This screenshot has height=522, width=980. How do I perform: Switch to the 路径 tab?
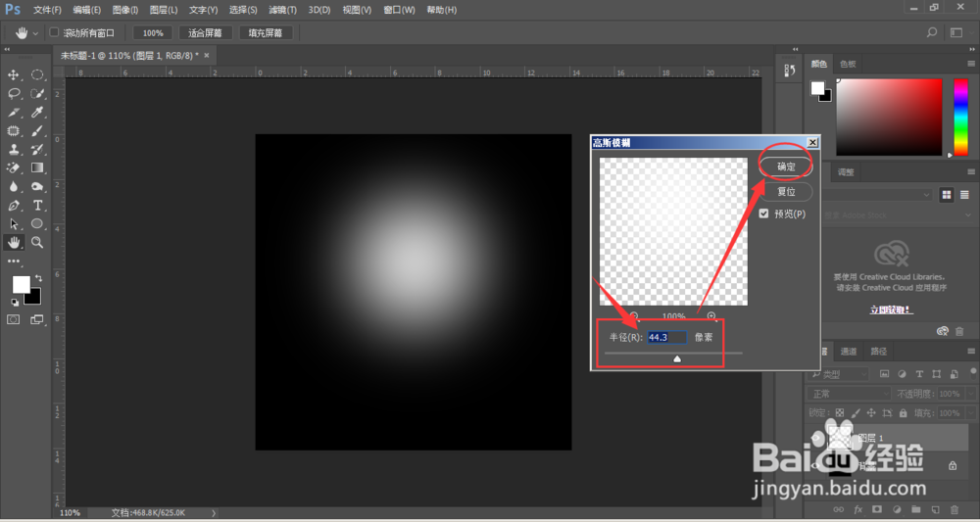pos(879,352)
